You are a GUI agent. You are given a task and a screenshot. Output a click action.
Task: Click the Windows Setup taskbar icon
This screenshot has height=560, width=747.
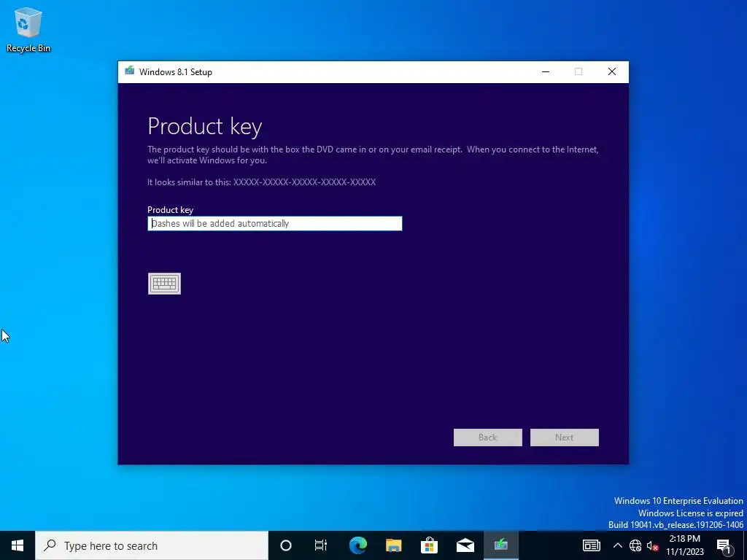tap(500, 545)
